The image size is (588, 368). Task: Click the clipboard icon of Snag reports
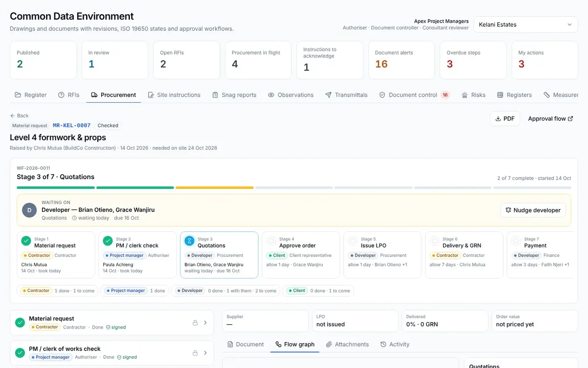215,95
